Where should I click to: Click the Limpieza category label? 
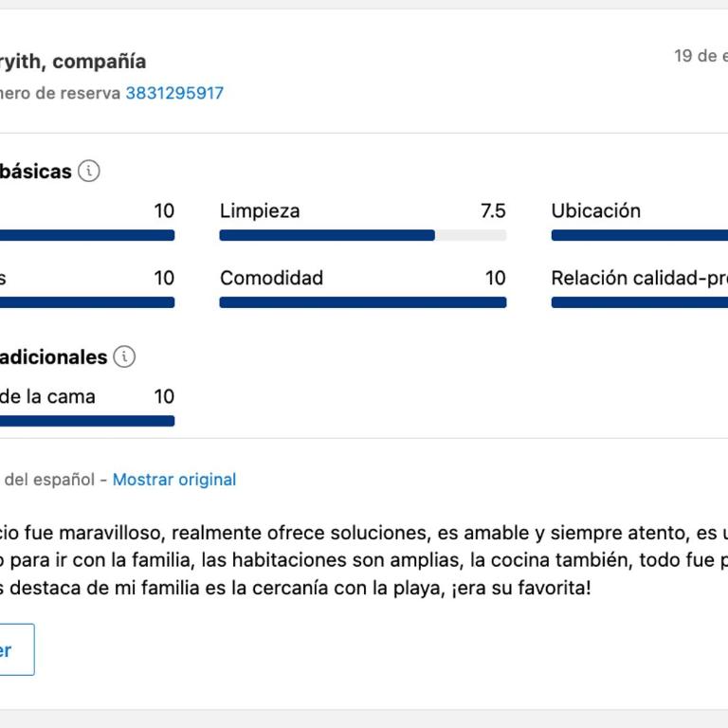point(260,211)
